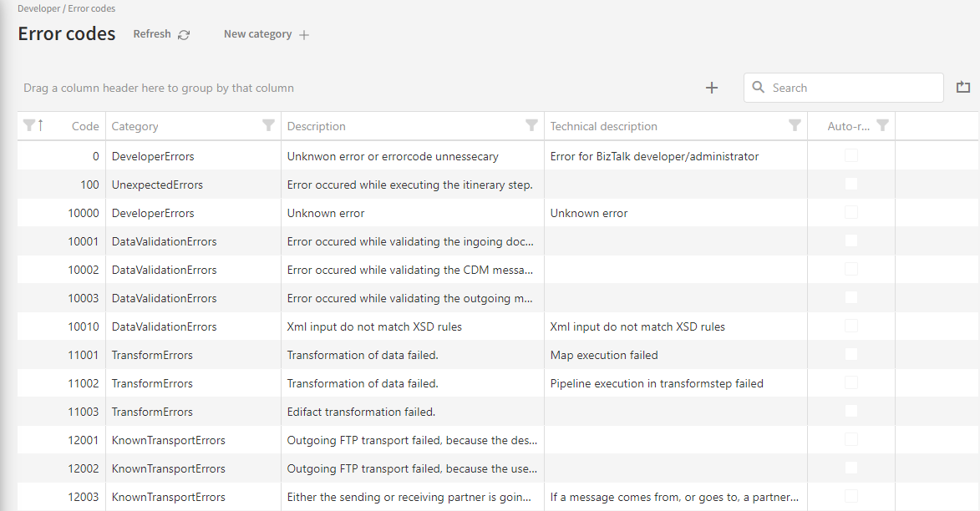This screenshot has height=511, width=980.
Task: Click the export icon right of the search box
Action: point(963,87)
